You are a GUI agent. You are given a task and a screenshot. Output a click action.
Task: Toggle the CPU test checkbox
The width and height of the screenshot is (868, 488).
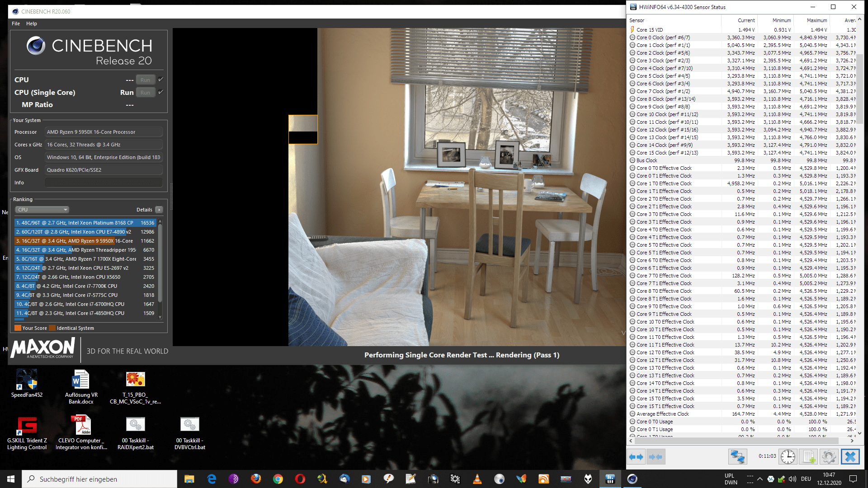[x=160, y=80]
